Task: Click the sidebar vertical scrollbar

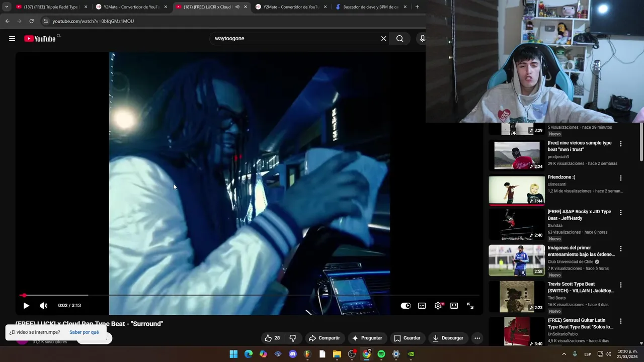Action: (641, 142)
